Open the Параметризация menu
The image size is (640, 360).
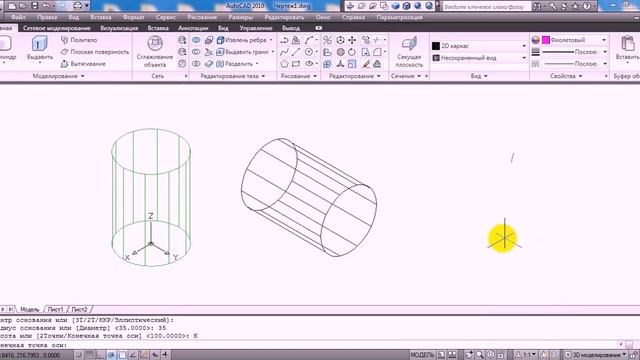[x=400, y=17]
